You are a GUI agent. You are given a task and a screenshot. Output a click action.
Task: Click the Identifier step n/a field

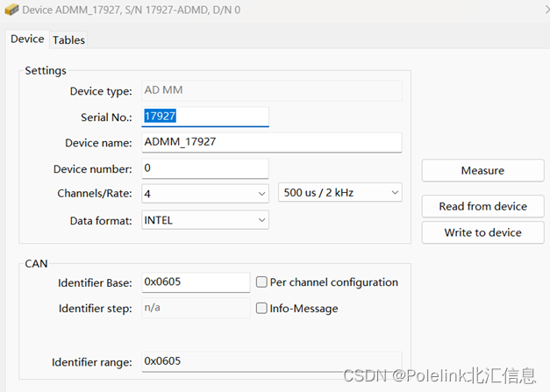196,308
